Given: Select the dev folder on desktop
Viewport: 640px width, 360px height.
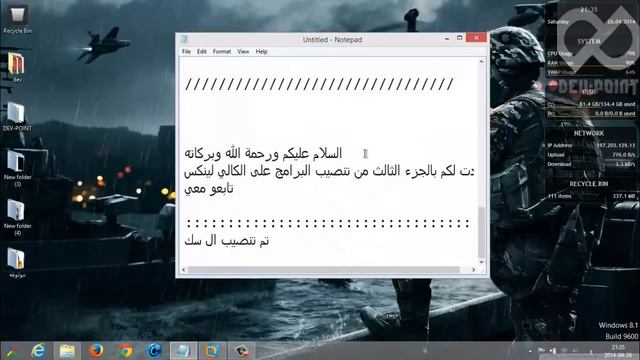Looking at the screenshot, I should pos(17,68).
